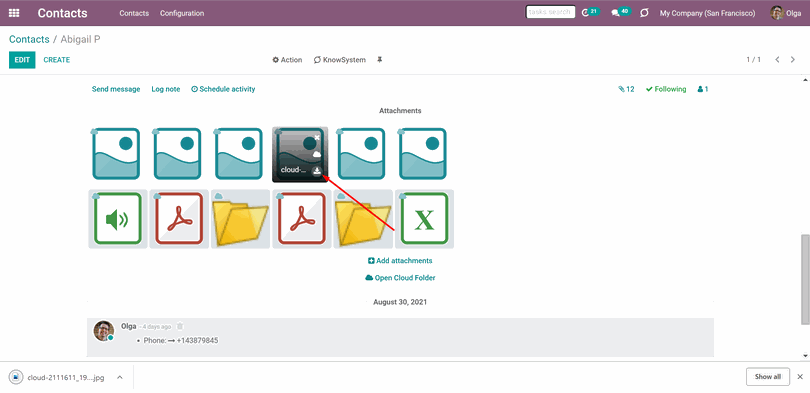
Task: Expand options for downloaded cloud jpg file
Action: click(x=119, y=377)
